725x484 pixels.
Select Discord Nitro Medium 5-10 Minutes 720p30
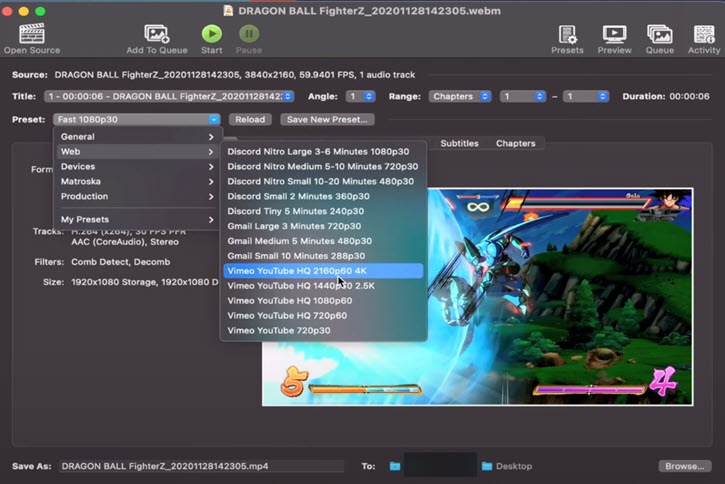(x=323, y=166)
